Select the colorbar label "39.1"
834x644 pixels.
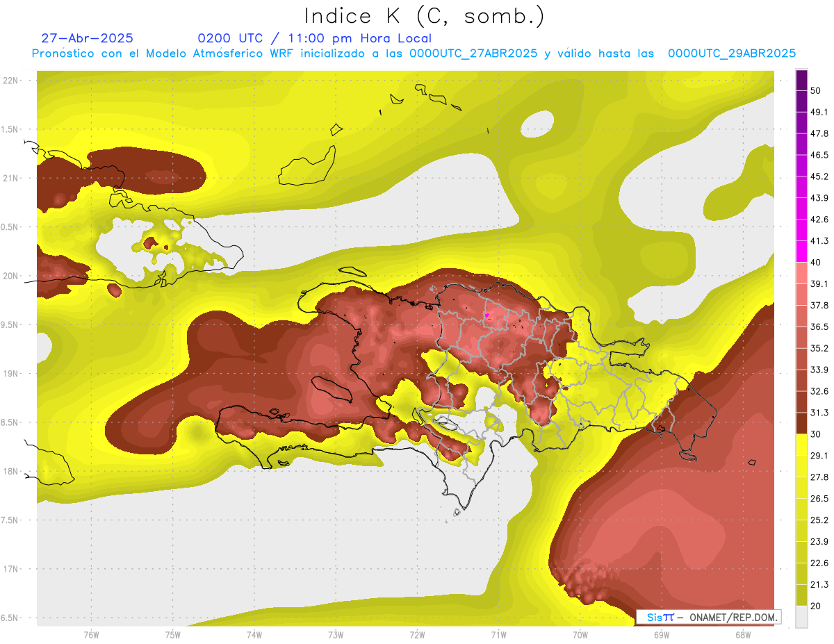pyautogui.click(x=819, y=284)
